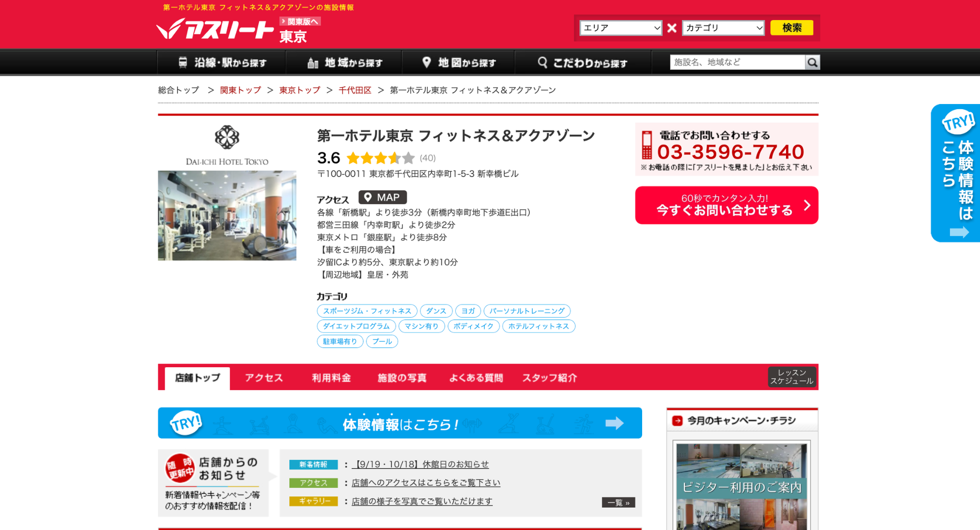Switch to the アクセス tab

tap(263, 378)
